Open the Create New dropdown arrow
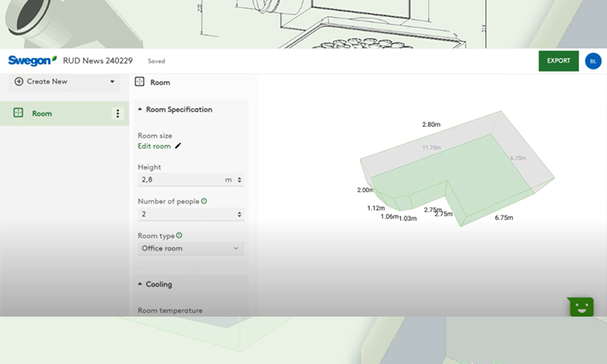 (112, 81)
